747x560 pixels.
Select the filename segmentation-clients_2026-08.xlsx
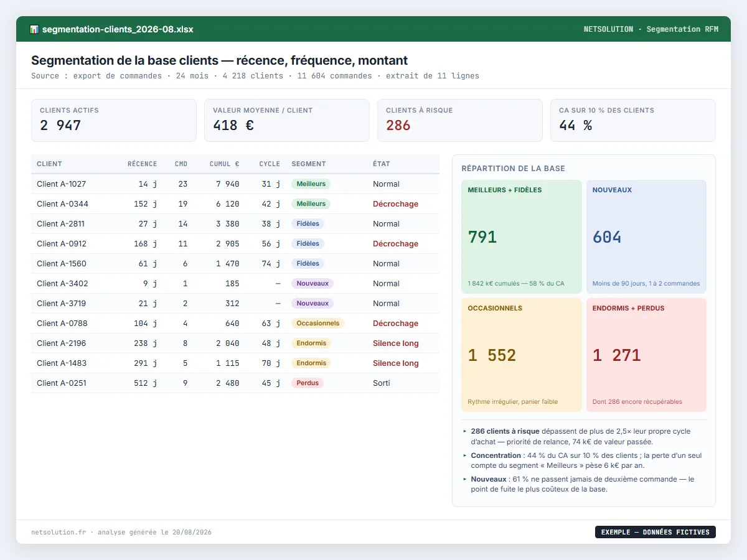tap(118, 29)
